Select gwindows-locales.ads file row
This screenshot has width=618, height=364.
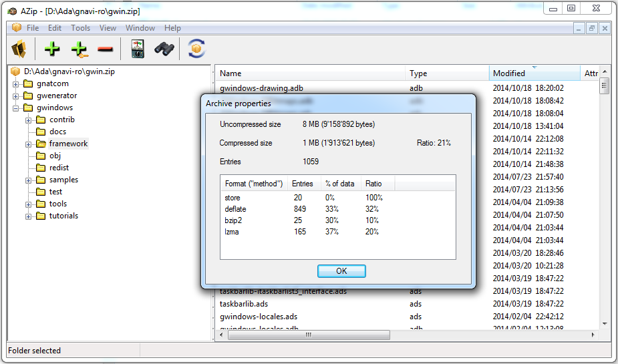point(259,317)
